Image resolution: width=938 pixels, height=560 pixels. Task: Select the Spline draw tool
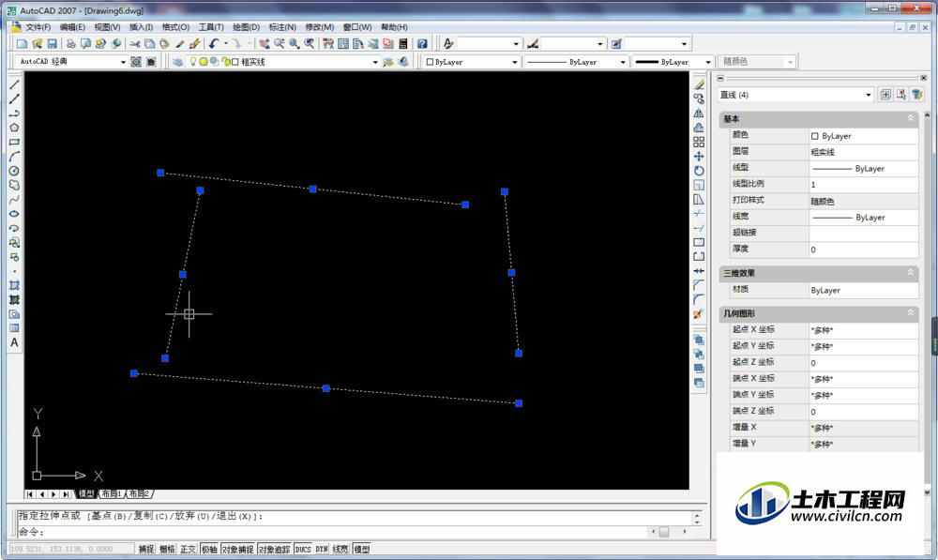(14, 199)
